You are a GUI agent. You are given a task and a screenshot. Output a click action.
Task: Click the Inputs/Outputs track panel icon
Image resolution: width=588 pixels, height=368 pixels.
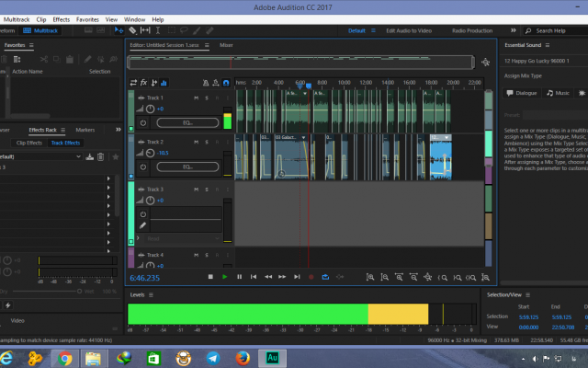tap(133, 83)
